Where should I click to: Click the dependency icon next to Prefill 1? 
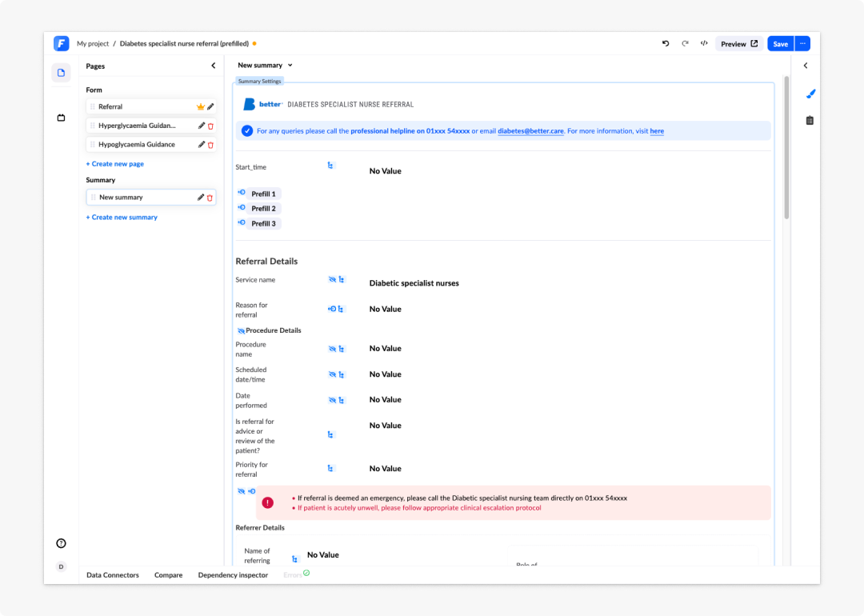pyautogui.click(x=242, y=193)
